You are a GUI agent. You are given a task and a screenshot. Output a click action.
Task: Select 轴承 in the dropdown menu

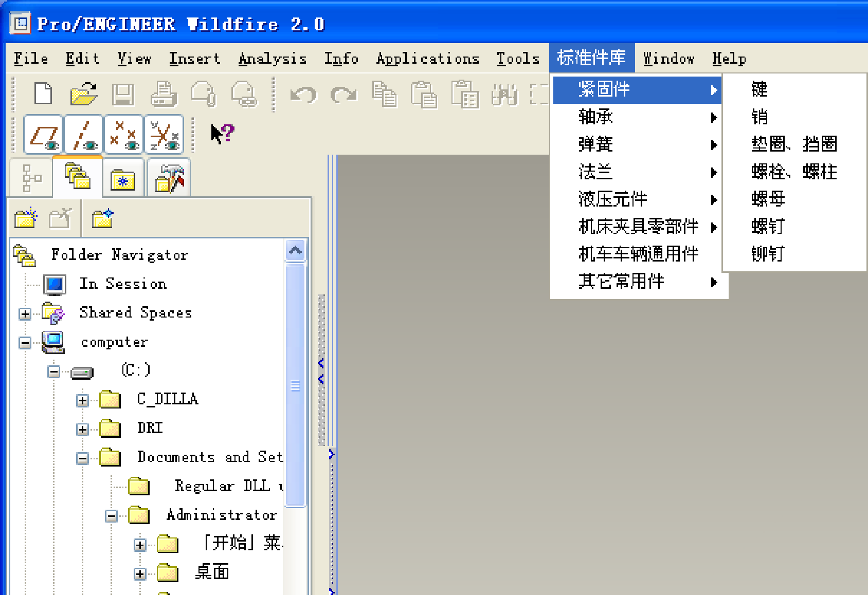[x=638, y=117]
